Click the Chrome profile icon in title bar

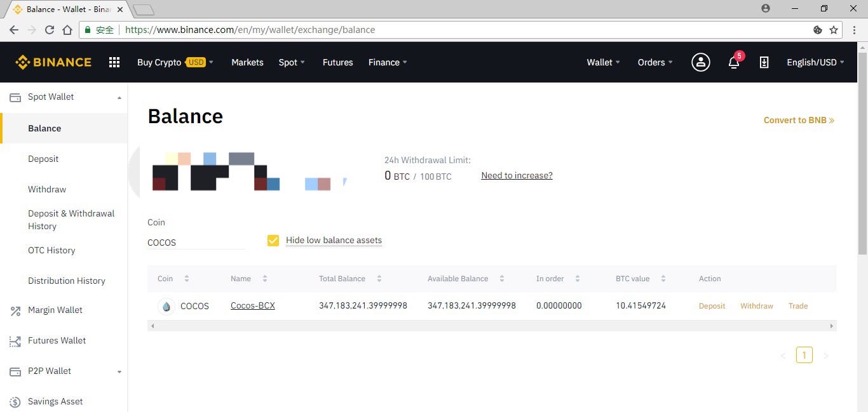tap(766, 8)
